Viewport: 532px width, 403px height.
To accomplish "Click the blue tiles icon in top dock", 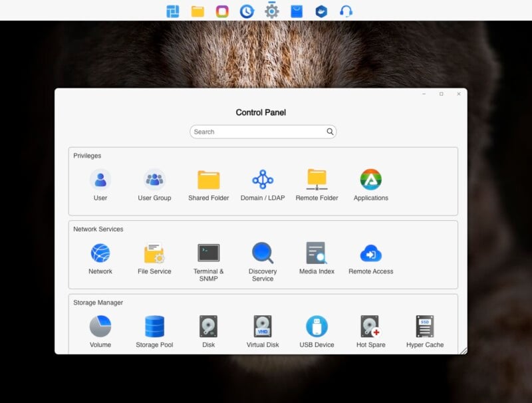I will click(173, 11).
